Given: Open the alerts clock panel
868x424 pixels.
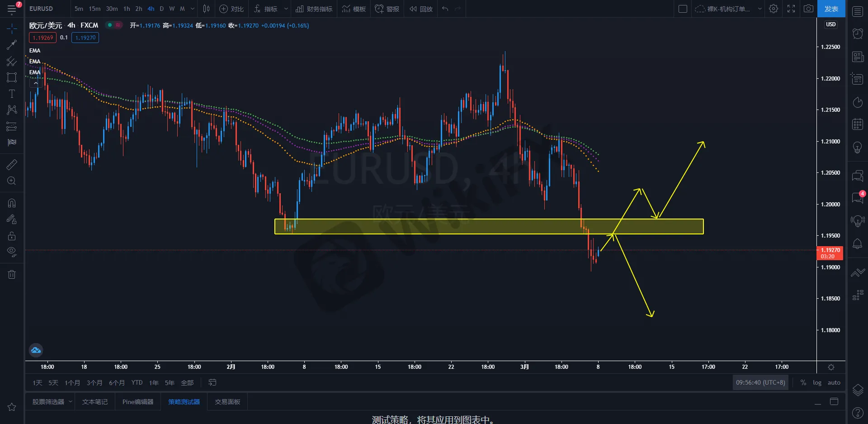Looking at the screenshot, I should [x=858, y=33].
